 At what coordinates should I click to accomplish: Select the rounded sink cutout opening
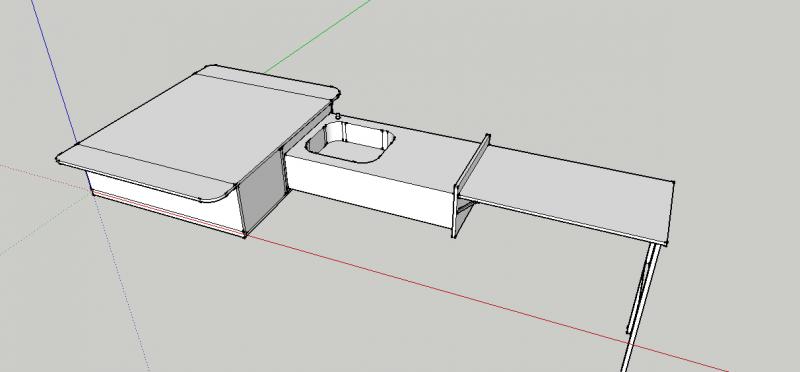[351, 144]
